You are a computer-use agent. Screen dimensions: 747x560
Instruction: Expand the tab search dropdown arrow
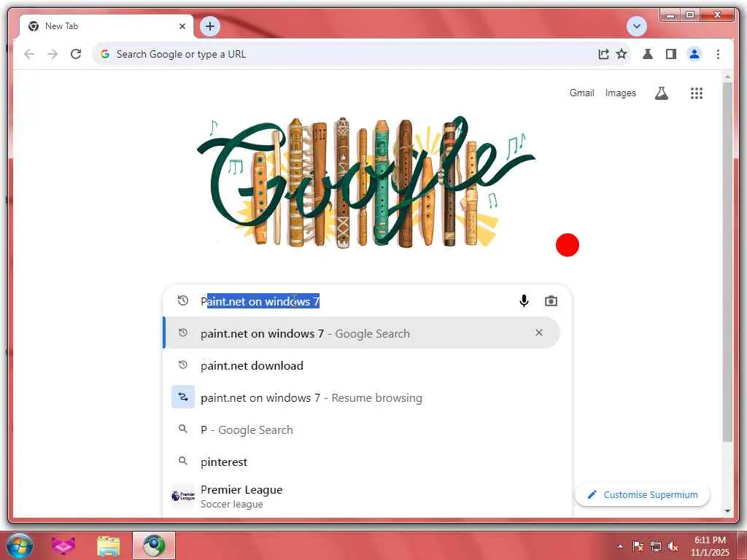pos(636,26)
